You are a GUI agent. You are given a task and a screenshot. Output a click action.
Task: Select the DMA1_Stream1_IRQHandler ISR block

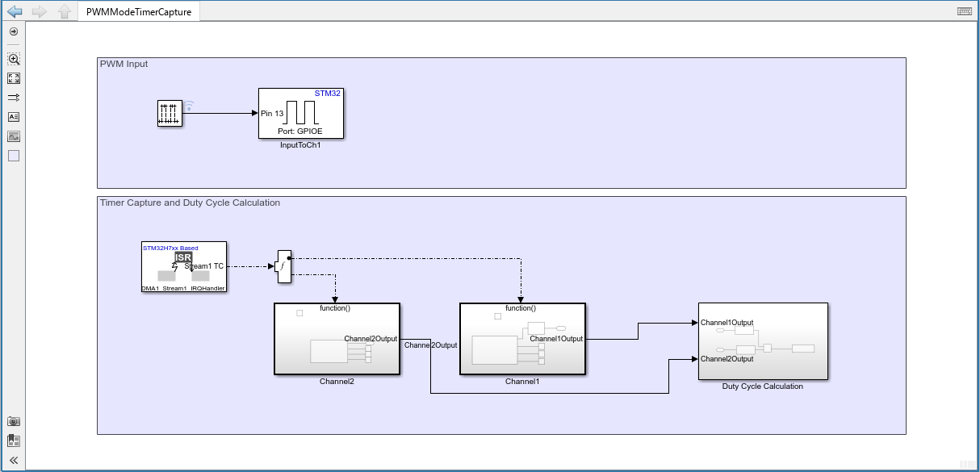tap(183, 266)
